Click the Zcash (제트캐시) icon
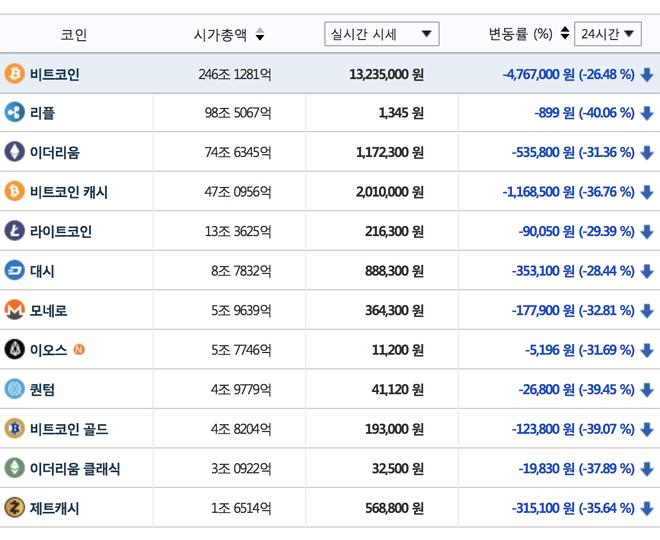The height and width of the screenshot is (540, 660). (14, 508)
